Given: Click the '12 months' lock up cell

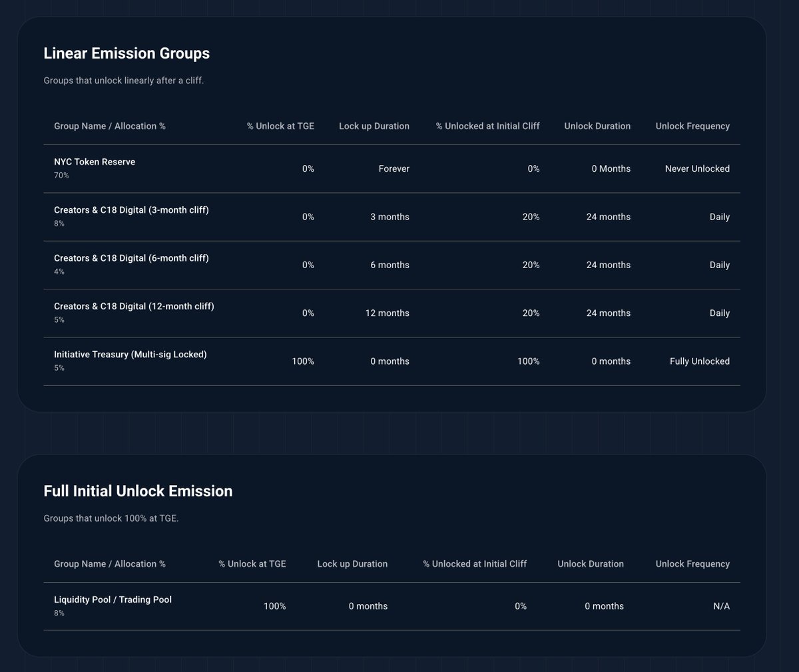Looking at the screenshot, I should click(x=387, y=313).
